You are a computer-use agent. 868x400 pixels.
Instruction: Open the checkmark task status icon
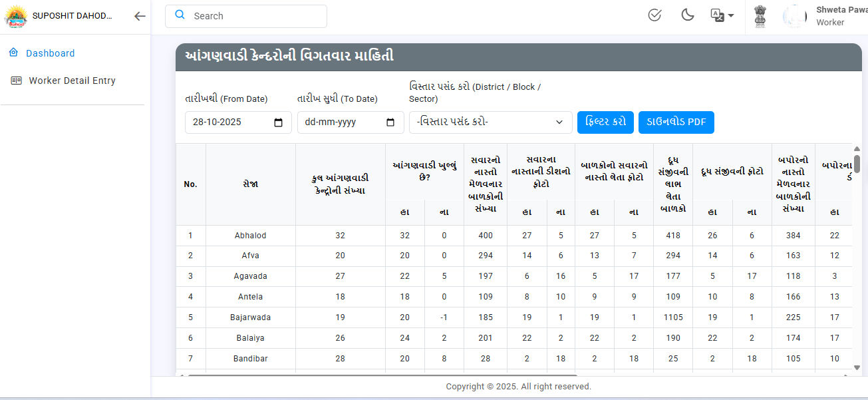coord(654,15)
